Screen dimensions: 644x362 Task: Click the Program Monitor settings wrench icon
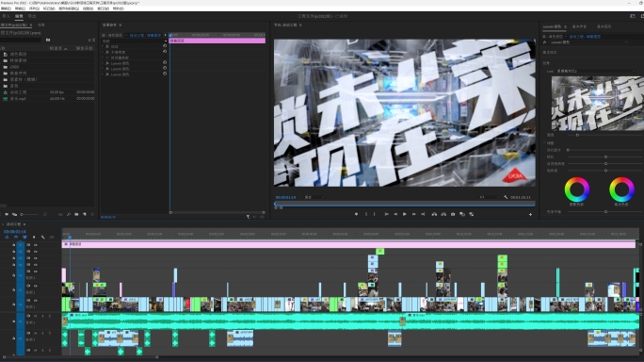506,197
